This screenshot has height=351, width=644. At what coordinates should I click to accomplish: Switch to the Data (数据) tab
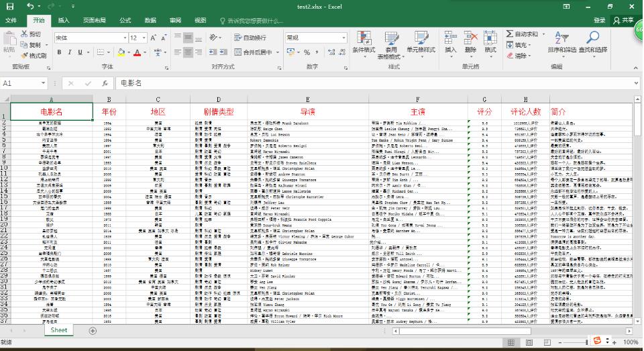point(150,21)
